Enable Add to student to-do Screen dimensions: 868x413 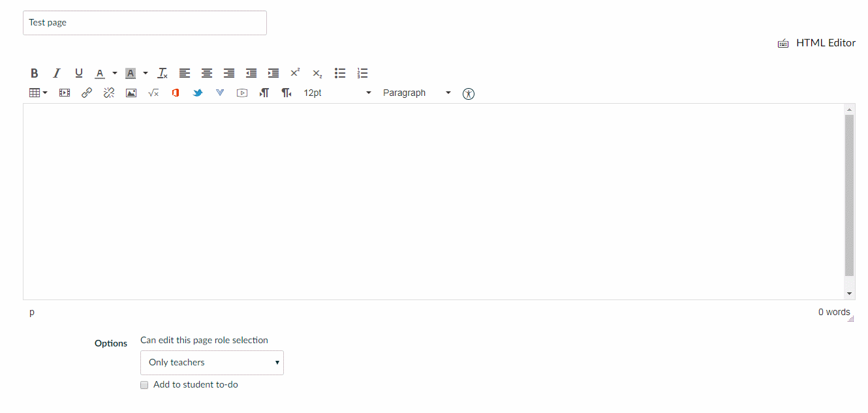coord(145,385)
